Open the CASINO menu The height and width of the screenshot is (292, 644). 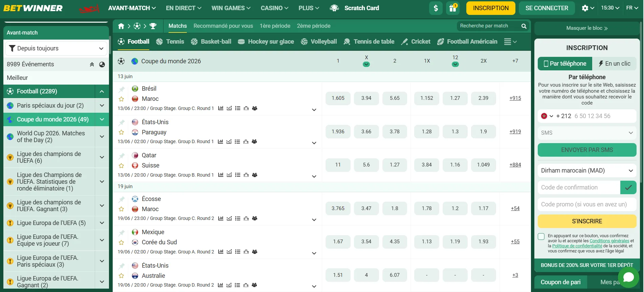pyautogui.click(x=274, y=8)
